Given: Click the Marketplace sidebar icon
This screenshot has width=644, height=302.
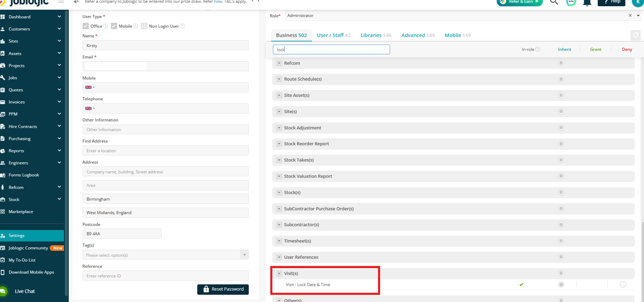Looking at the screenshot, I should click(x=2, y=212).
